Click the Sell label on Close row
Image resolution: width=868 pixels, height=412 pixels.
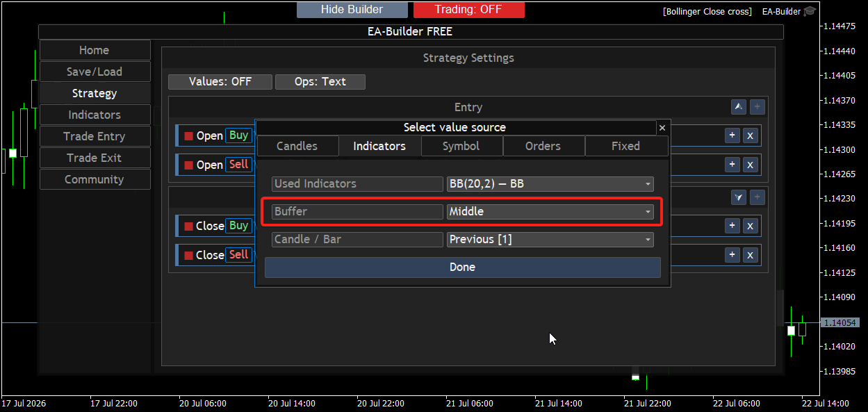click(x=238, y=255)
